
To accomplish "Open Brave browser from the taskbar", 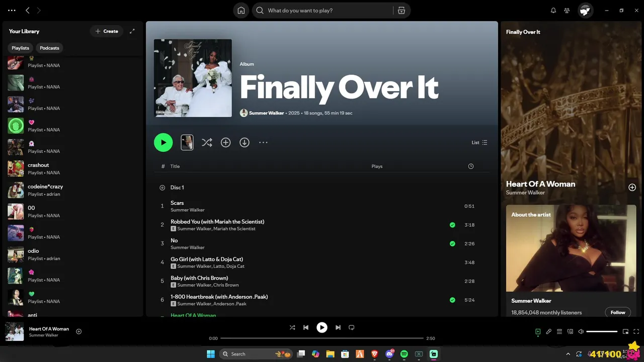I will click(375, 354).
